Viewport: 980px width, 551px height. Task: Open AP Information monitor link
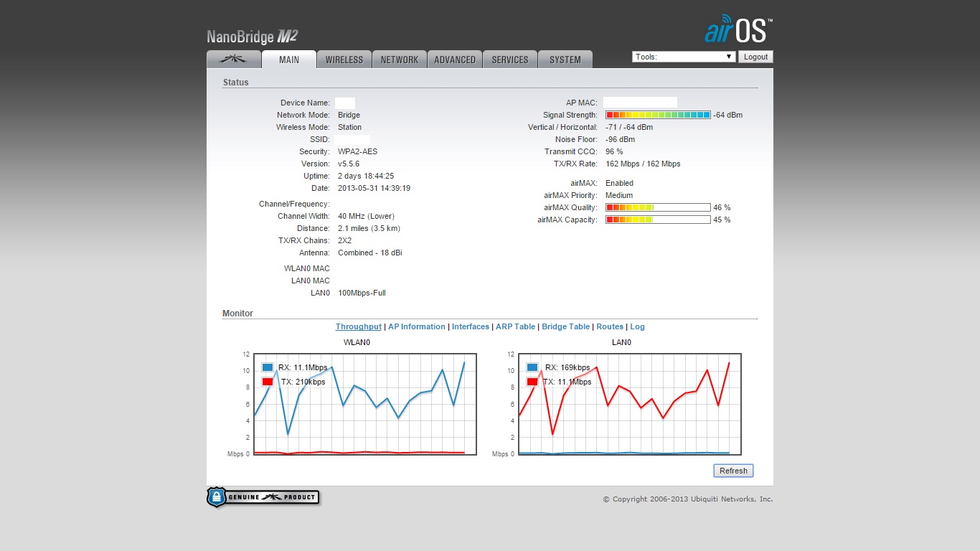point(417,326)
